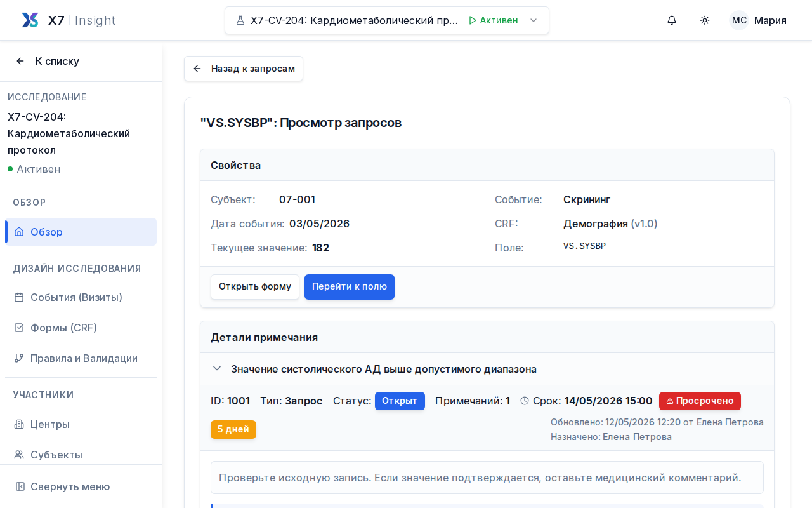Click the ID 1001 text

pyautogui.click(x=230, y=401)
